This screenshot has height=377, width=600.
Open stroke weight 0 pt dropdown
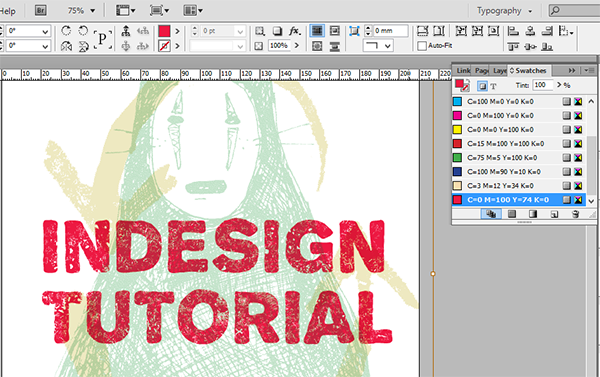(x=240, y=31)
